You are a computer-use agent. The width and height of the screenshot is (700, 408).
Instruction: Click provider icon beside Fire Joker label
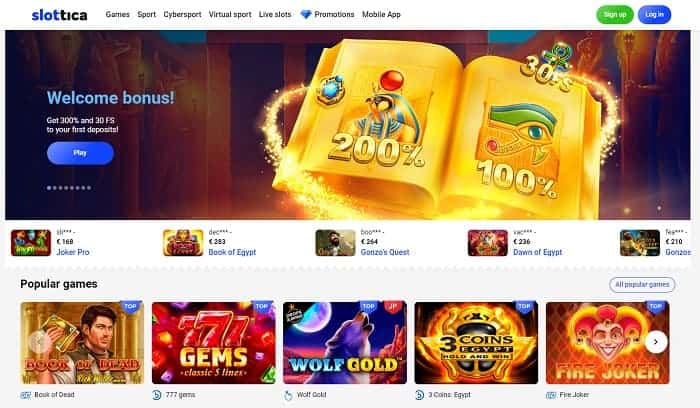tap(551, 395)
